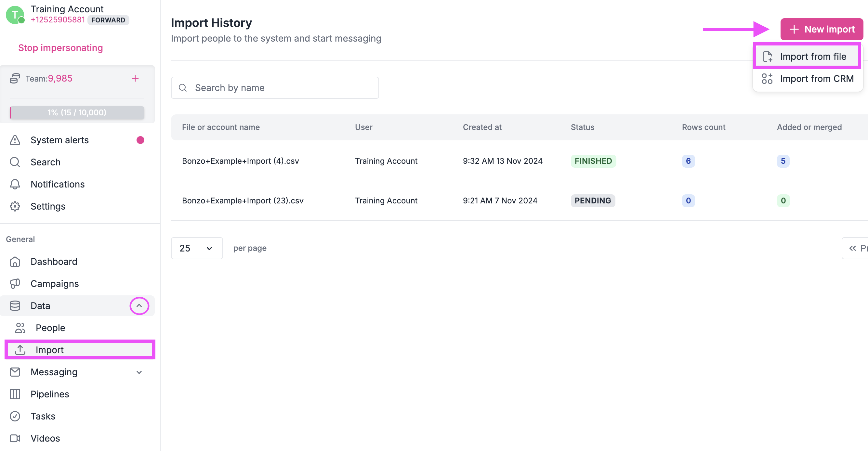Click 9:32 AM 13 Nov 2024 timestamp

coord(502,161)
